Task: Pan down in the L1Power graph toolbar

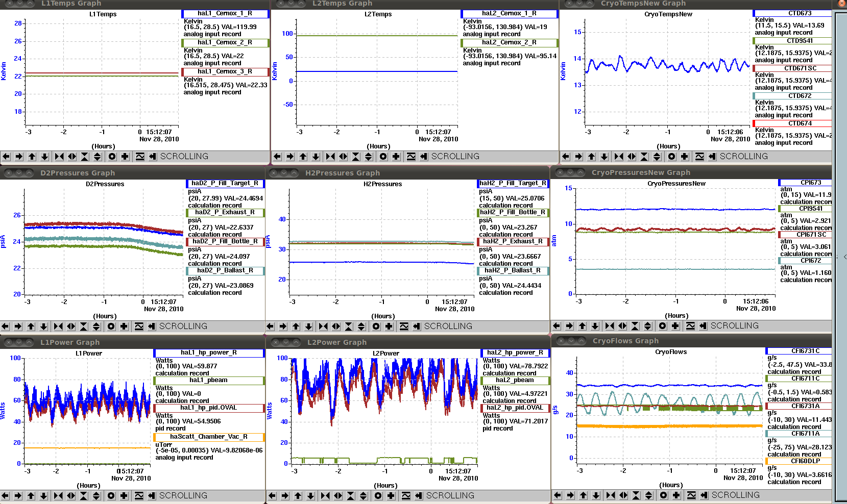Action: tap(43, 496)
